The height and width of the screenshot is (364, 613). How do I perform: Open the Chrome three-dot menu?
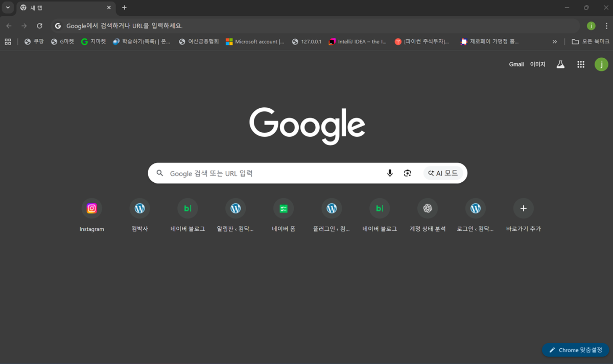pyautogui.click(x=606, y=26)
